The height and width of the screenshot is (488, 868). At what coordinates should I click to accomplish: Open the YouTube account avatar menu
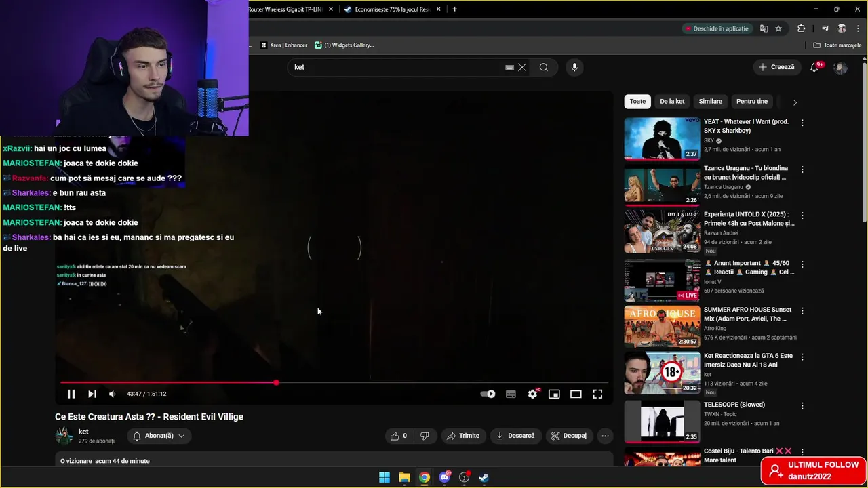(x=840, y=67)
